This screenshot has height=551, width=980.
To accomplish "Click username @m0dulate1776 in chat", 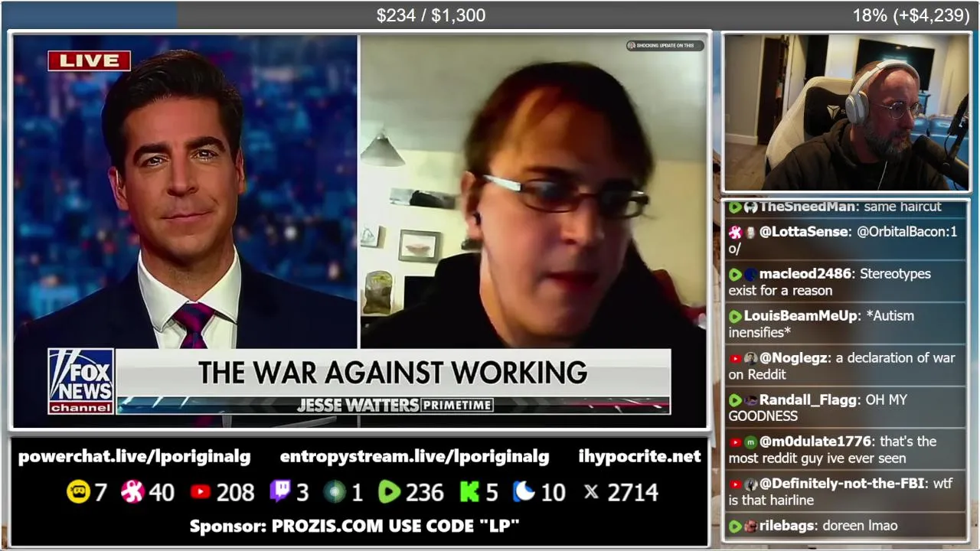I will 815,442.
